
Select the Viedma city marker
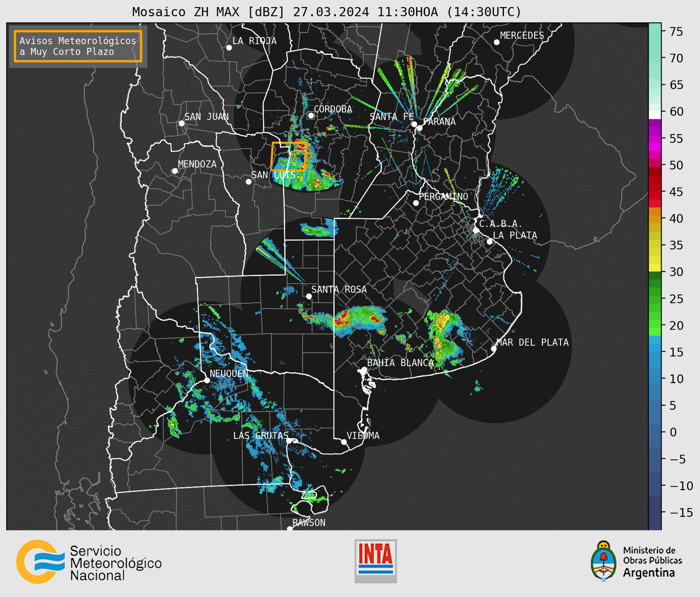click(x=344, y=442)
